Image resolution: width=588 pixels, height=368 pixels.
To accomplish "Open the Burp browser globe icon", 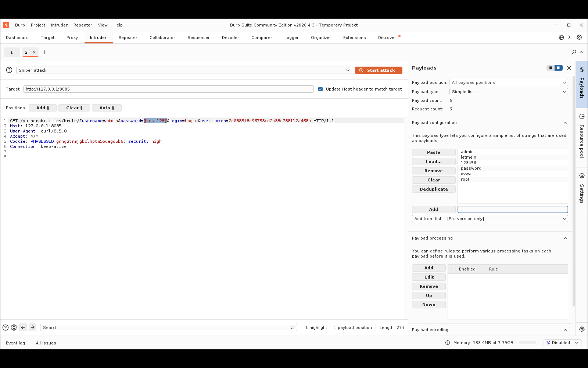I will pyautogui.click(x=561, y=38).
